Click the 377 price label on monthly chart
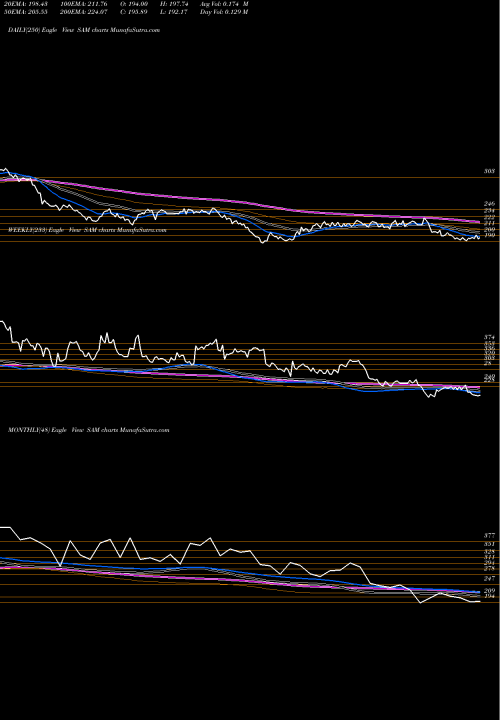 pos(489,536)
